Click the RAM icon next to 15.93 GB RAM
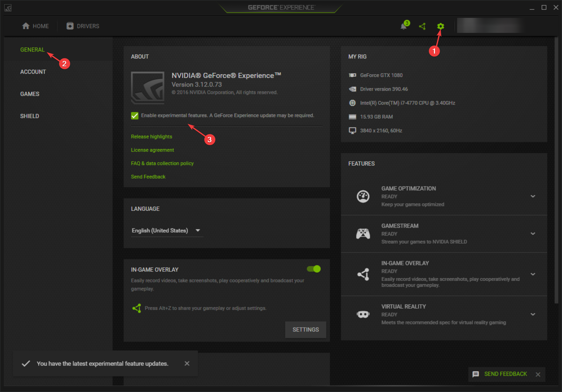The image size is (562, 392). tap(353, 117)
